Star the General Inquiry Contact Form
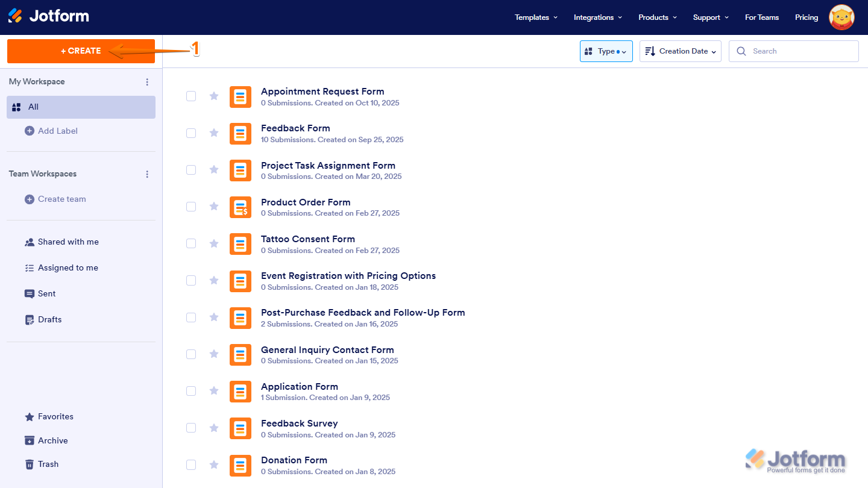Screen dimensions: 868x488 pos(214,354)
